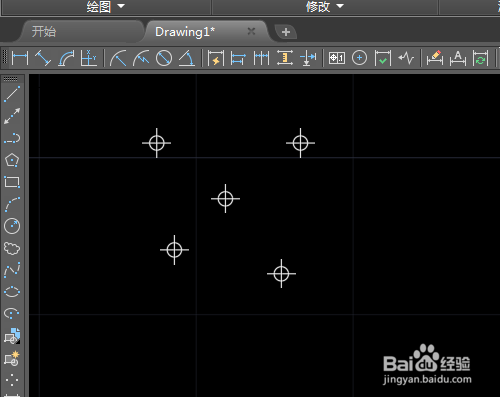Select the Jogged radius dimension tool
This screenshot has height=397, width=500.
pyautogui.click(x=141, y=58)
